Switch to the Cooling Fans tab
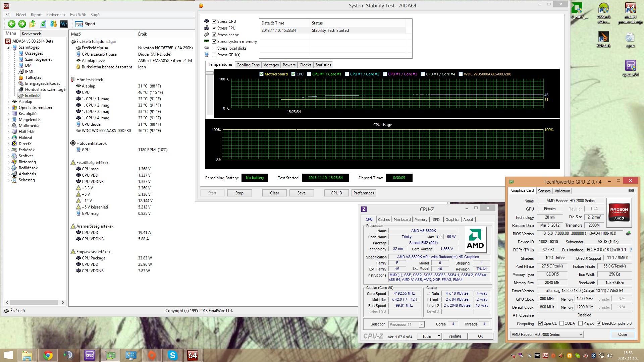Screen dimensions: 644x362 click(248, 65)
